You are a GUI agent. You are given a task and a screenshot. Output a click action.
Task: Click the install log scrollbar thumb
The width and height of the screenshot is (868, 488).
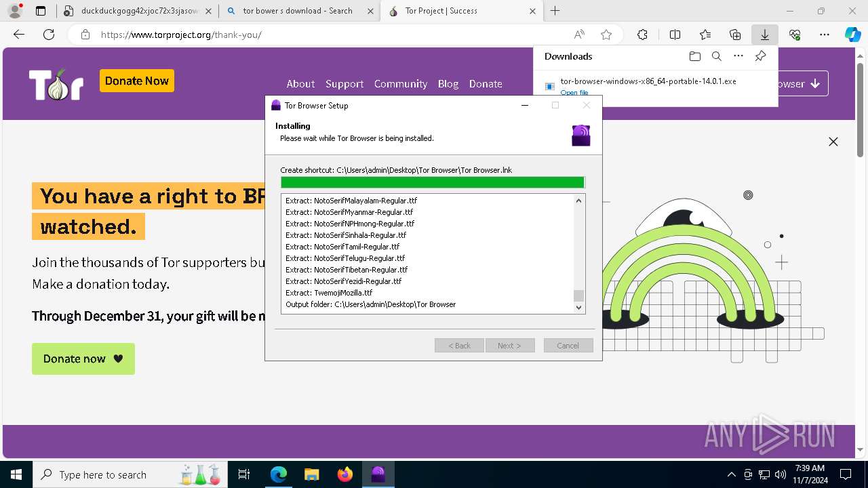(x=578, y=296)
